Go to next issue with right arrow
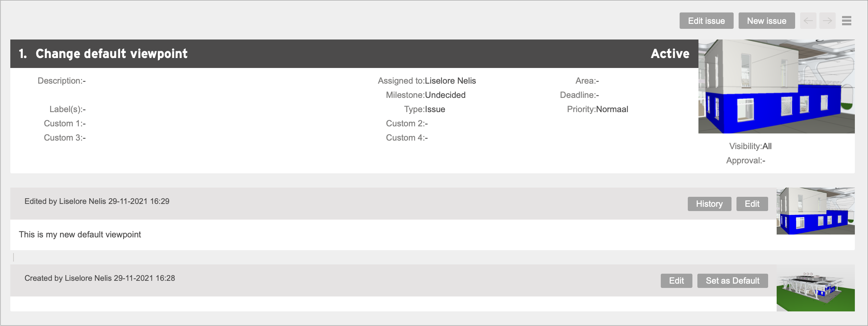 [827, 21]
